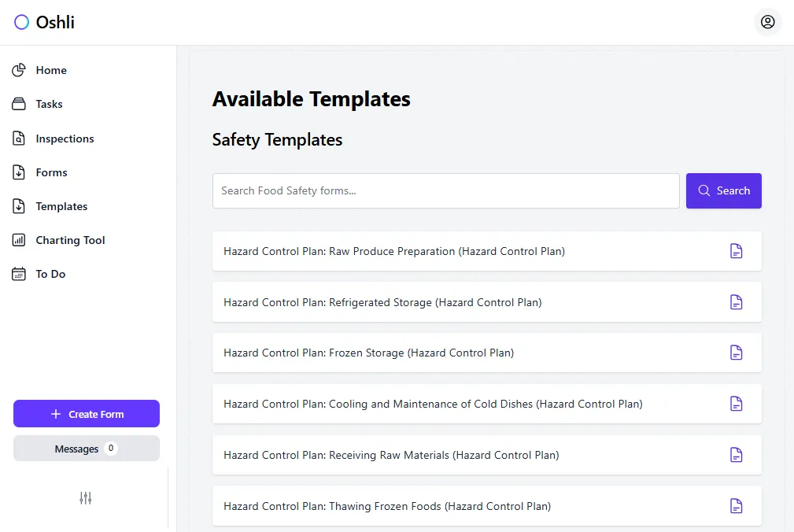Open the Tasks sidebar item
The height and width of the screenshot is (532, 794).
pyautogui.click(x=49, y=104)
